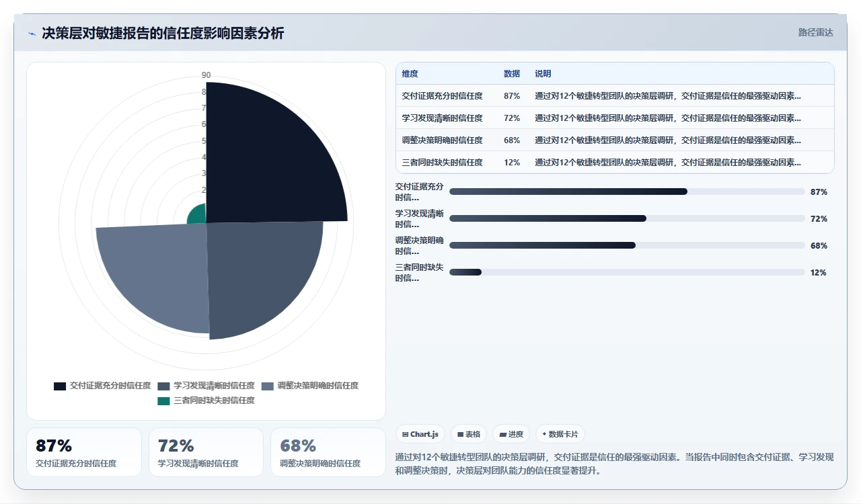This screenshot has width=861, height=504.
Task: Toggle the 学习发现清晰时信任度 legend swatch
Action: coord(163,386)
